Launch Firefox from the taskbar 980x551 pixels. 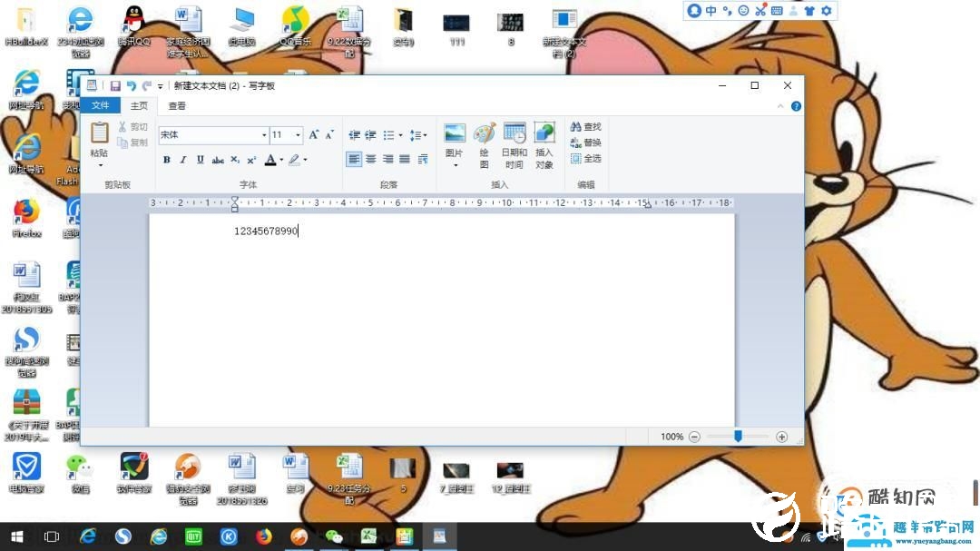264,536
